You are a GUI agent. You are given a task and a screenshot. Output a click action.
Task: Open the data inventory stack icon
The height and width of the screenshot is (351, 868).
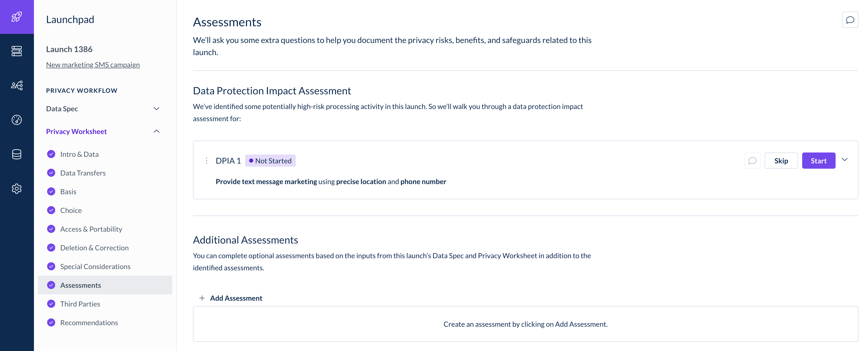[17, 51]
